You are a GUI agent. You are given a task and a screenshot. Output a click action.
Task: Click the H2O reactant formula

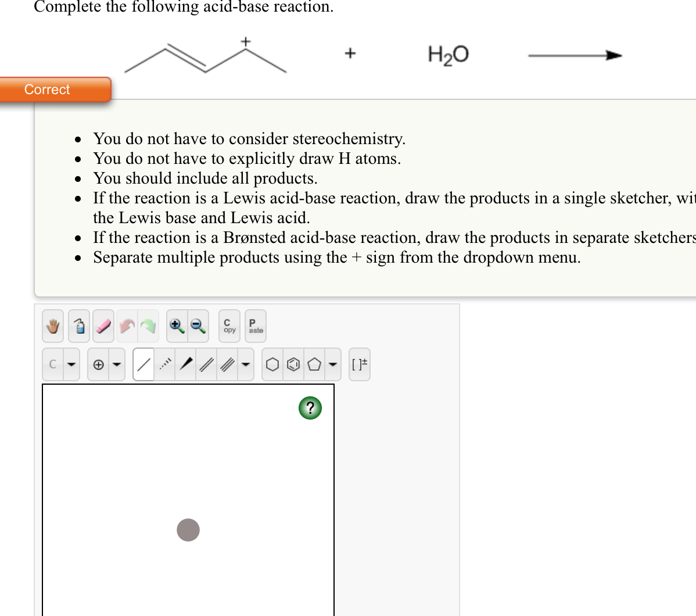(x=449, y=55)
